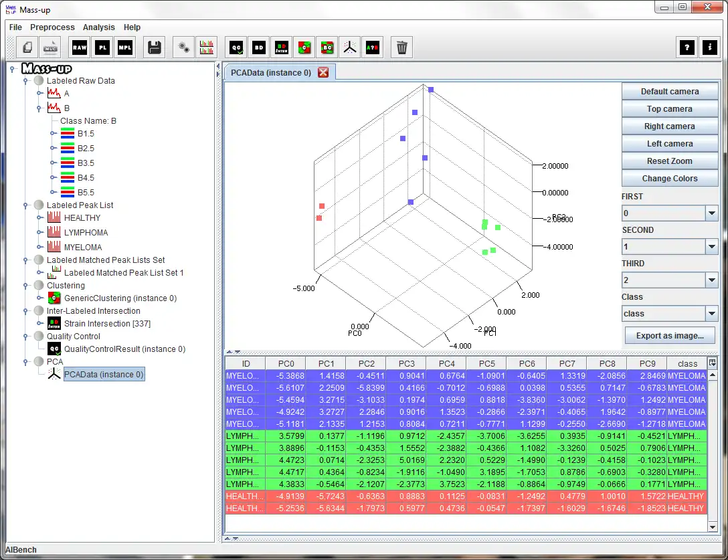Click the PL peak list icon
728x560 pixels.
102,48
